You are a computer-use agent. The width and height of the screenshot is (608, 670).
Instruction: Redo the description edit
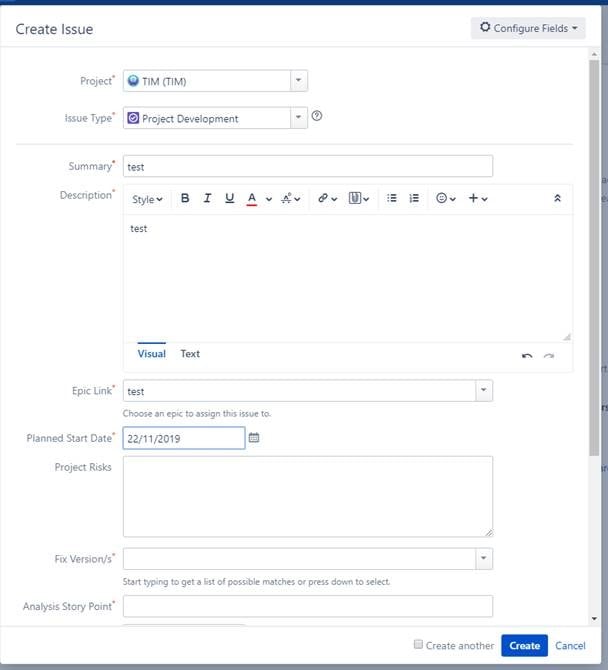point(549,356)
